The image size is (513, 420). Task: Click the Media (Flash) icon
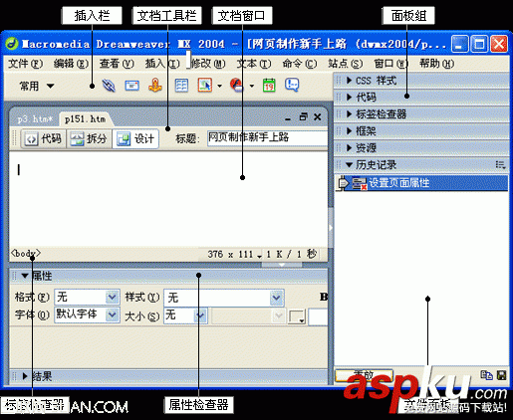click(237, 86)
